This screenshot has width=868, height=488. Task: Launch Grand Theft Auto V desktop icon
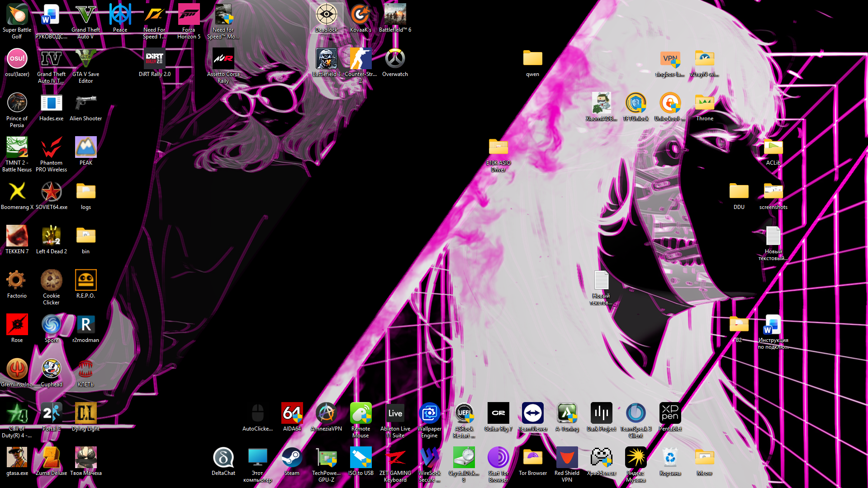tap(86, 21)
